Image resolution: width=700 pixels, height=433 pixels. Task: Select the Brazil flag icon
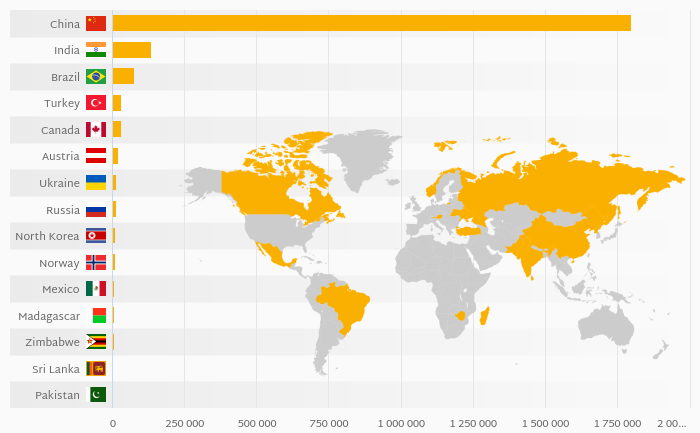pos(96,76)
